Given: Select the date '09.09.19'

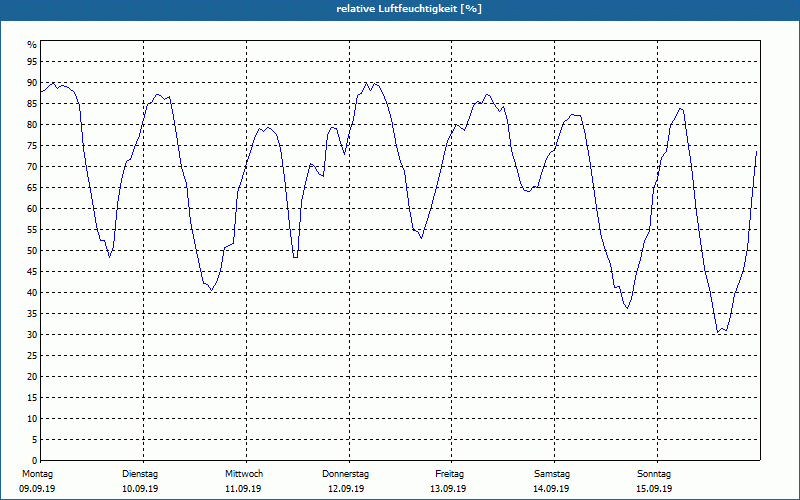Looking at the screenshot, I should tap(37, 489).
